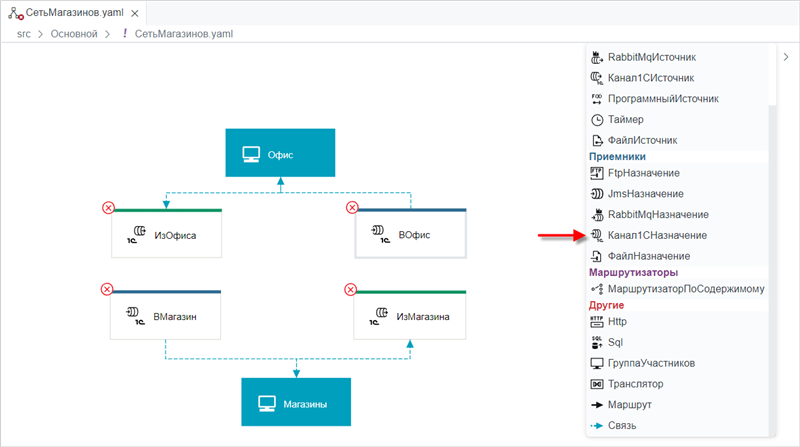Pick the JmsНазначение icon
Image resolution: width=800 pixels, height=447 pixels.
click(x=596, y=194)
